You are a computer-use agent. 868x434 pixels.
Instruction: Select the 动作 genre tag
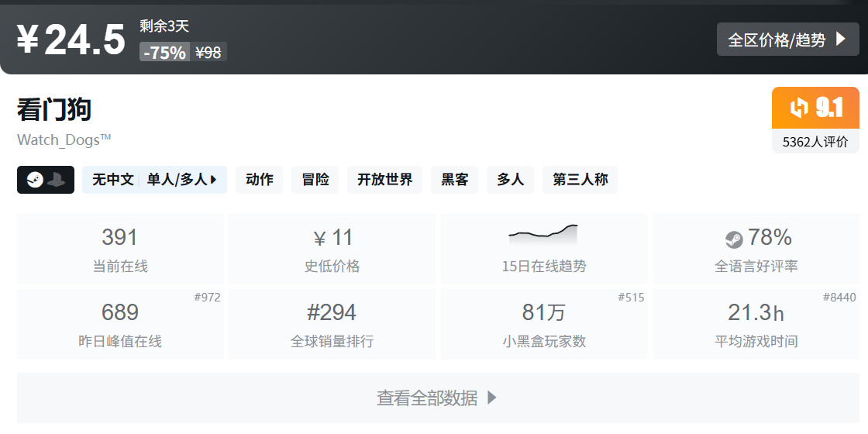pyautogui.click(x=259, y=180)
